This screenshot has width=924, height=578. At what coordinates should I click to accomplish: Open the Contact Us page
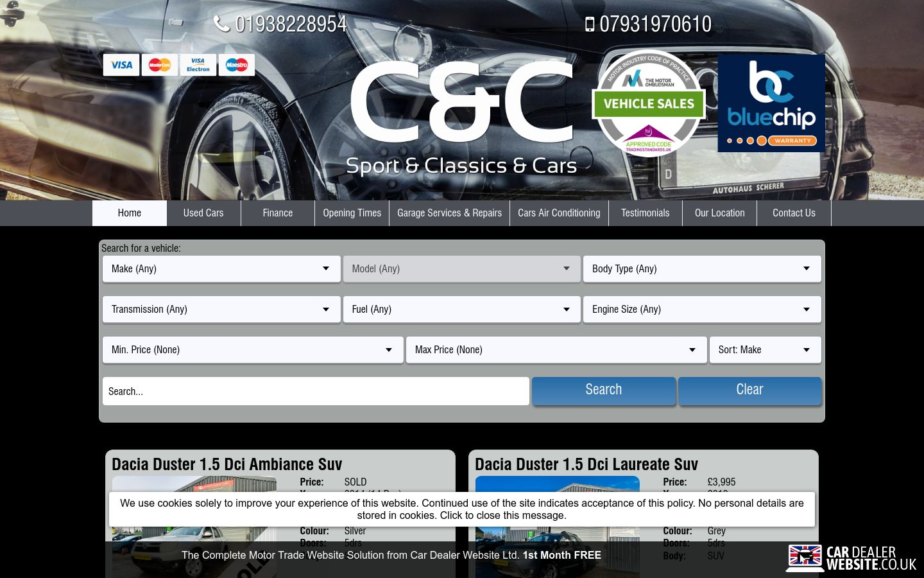[x=794, y=213]
